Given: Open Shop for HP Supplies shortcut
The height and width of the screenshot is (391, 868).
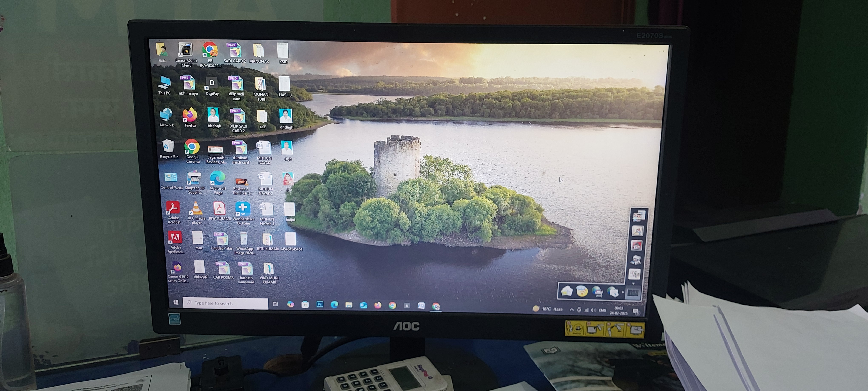Looking at the screenshot, I should pos(194,183).
